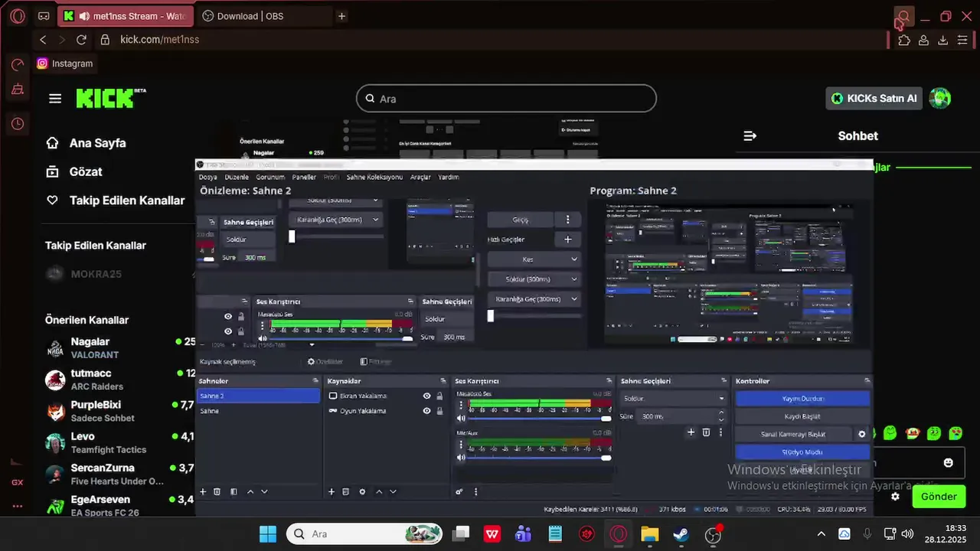Open Karanlığa Geç (300ms) dropdown under Hızlı Geçişler
Image resolution: width=980 pixels, height=551 pixels.
[534, 299]
